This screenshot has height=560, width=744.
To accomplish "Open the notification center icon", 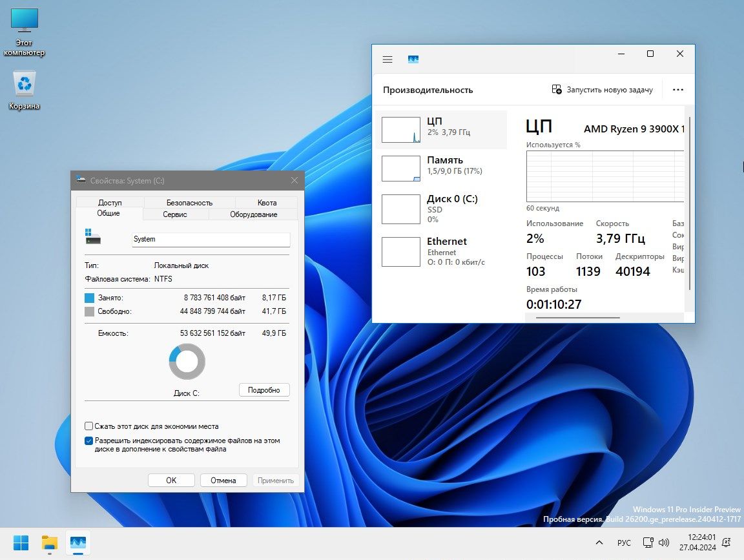I will (726, 543).
